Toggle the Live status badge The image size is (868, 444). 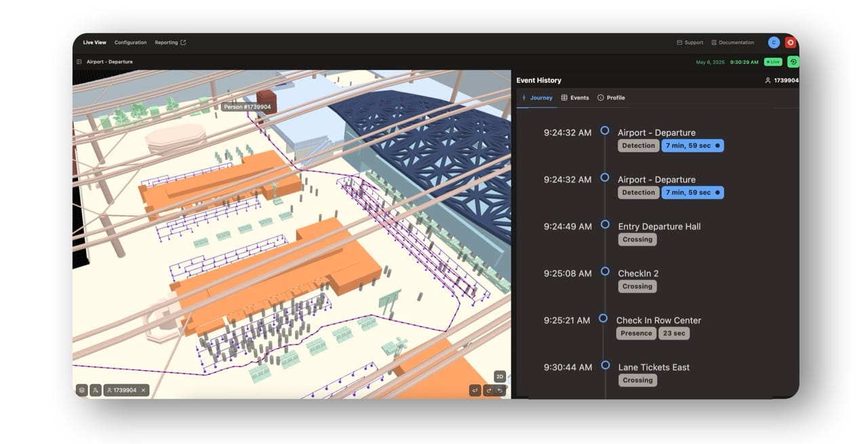773,61
